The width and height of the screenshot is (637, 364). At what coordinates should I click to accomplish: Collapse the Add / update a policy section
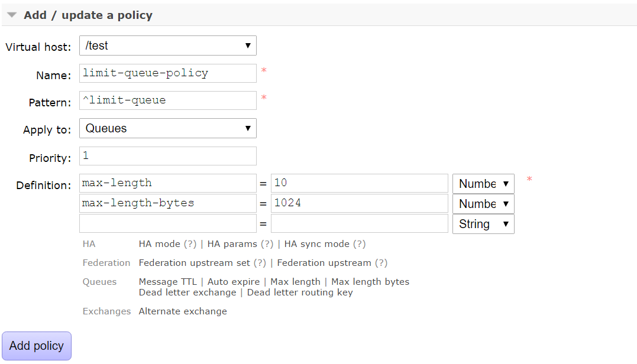tap(12, 15)
